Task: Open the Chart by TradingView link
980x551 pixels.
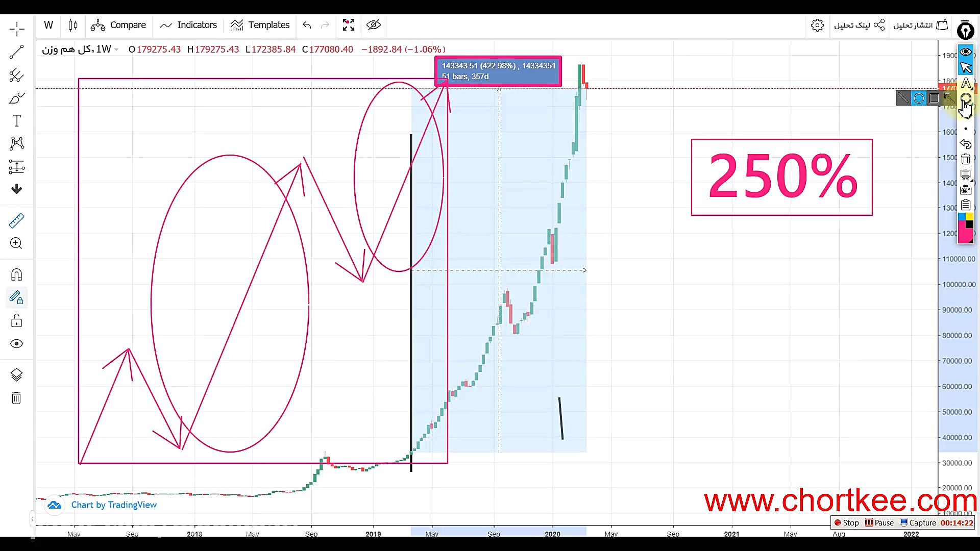Action: [x=114, y=505]
